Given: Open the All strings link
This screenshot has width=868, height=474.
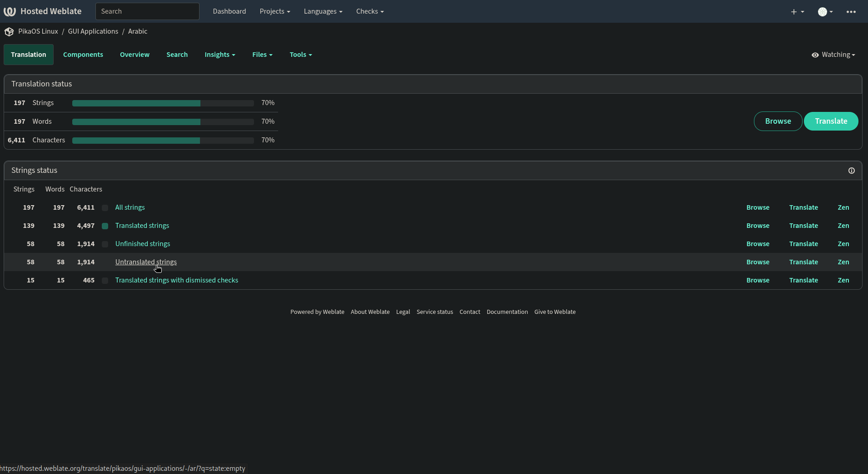Looking at the screenshot, I should (x=130, y=207).
